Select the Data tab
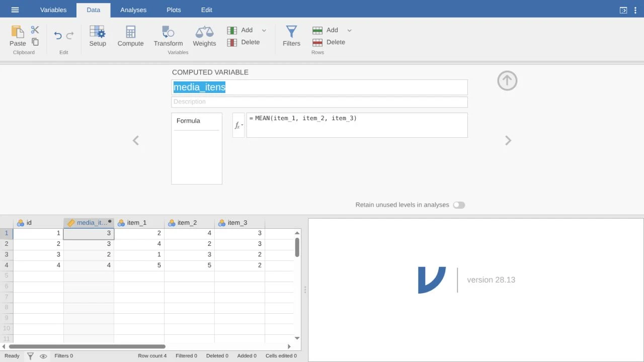 pyautogui.click(x=93, y=10)
